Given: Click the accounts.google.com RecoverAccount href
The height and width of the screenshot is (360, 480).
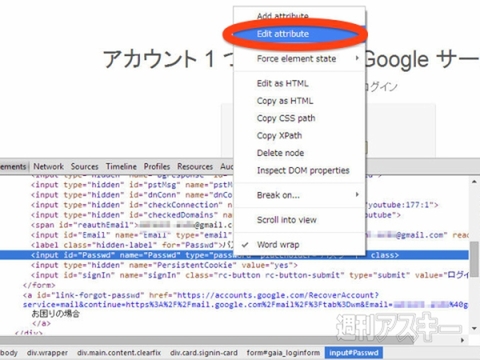Looking at the screenshot, I should click(277, 295).
